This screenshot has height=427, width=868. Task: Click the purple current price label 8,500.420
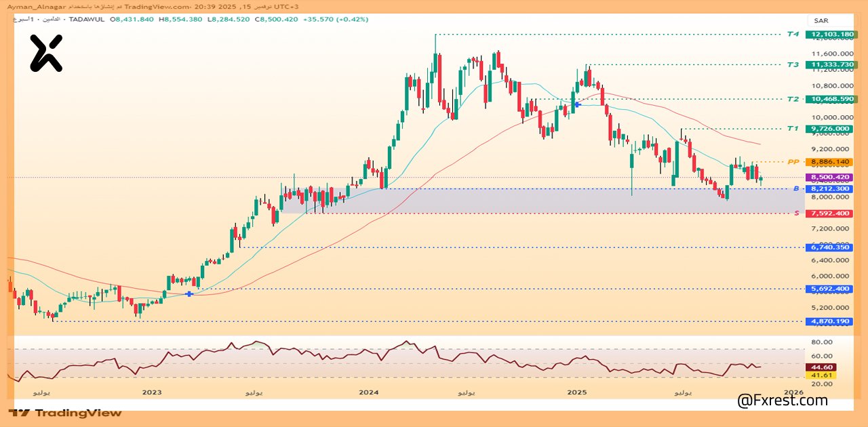(x=830, y=178)
